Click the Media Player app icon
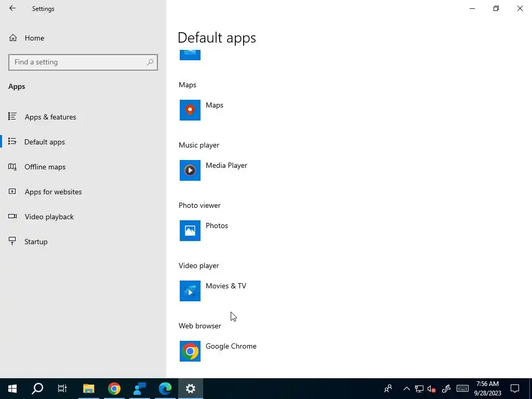The width and height of the screenshot is (532, 399). pos(190,170)
